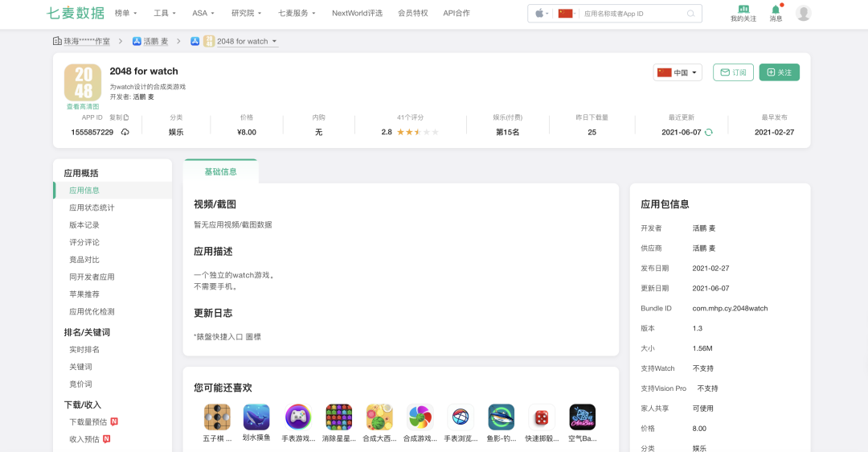Open the 合成游戏 pinwheel app icon

[x=420, y=417]
